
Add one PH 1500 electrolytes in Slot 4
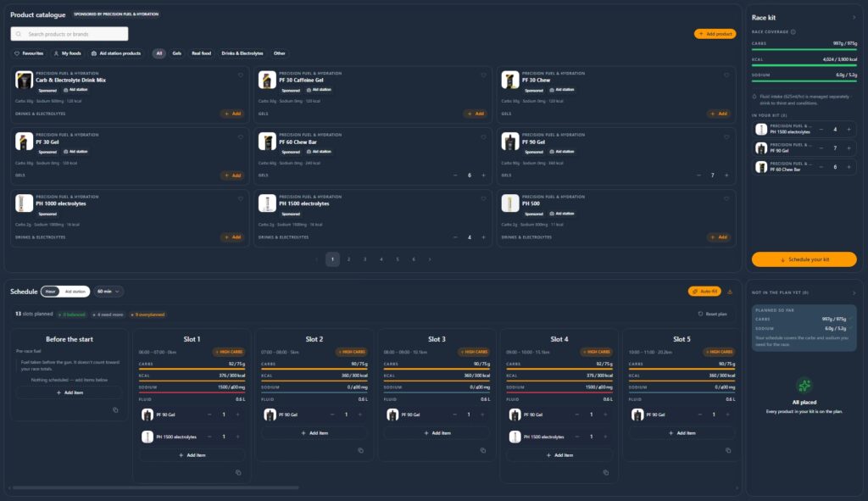[x=605, y=437]
